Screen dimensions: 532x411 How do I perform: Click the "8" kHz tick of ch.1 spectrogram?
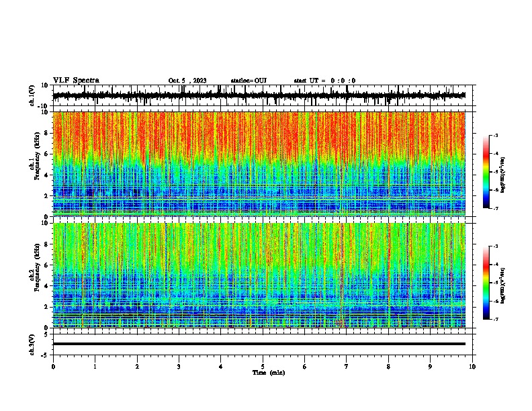(46, 133)
